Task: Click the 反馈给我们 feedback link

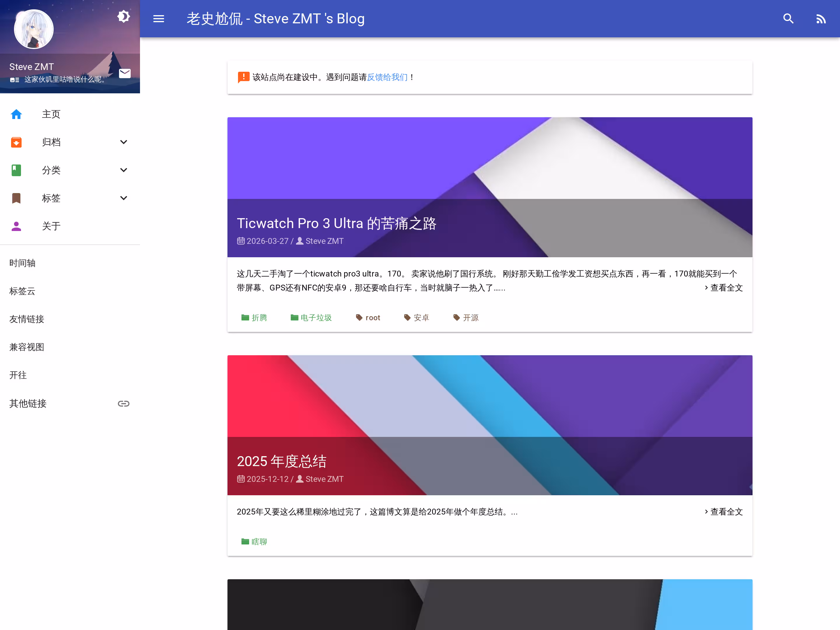Action: (x=387, y=78)
